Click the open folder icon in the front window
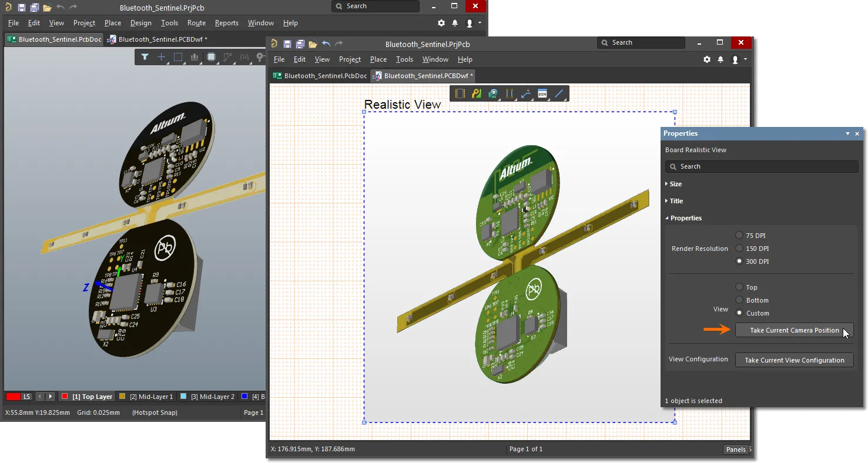 (x=313, y=44)
